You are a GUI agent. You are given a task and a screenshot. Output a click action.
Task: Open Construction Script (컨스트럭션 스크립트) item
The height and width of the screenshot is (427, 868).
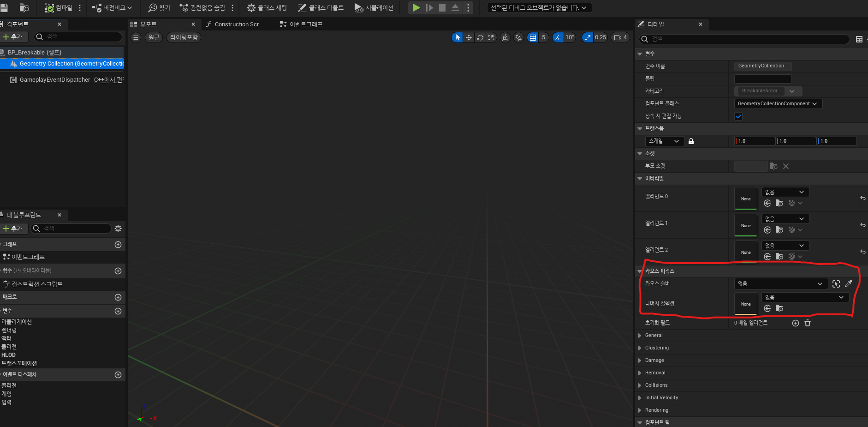37,284
